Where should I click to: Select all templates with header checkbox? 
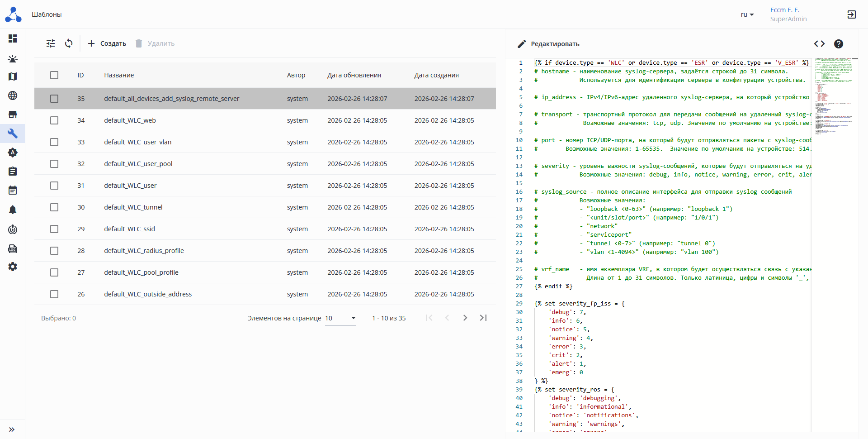tap(54, 75)
